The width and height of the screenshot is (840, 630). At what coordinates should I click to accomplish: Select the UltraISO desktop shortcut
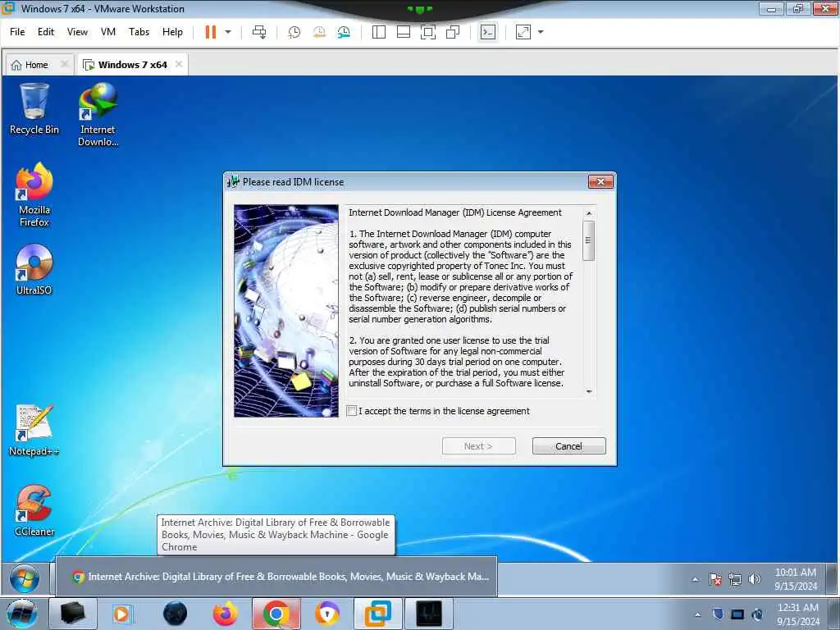click(34, 269)
